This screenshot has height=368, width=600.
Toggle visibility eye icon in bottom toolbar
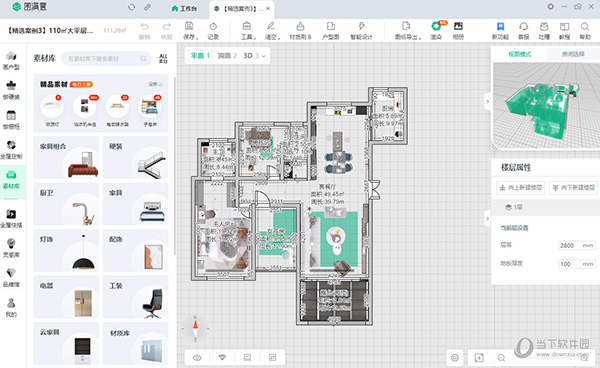click(x=197, y=358)
